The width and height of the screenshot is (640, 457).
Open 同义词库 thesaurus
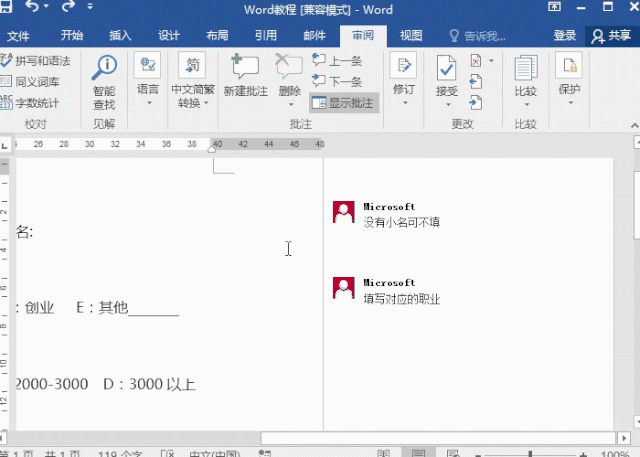(30, 82)
